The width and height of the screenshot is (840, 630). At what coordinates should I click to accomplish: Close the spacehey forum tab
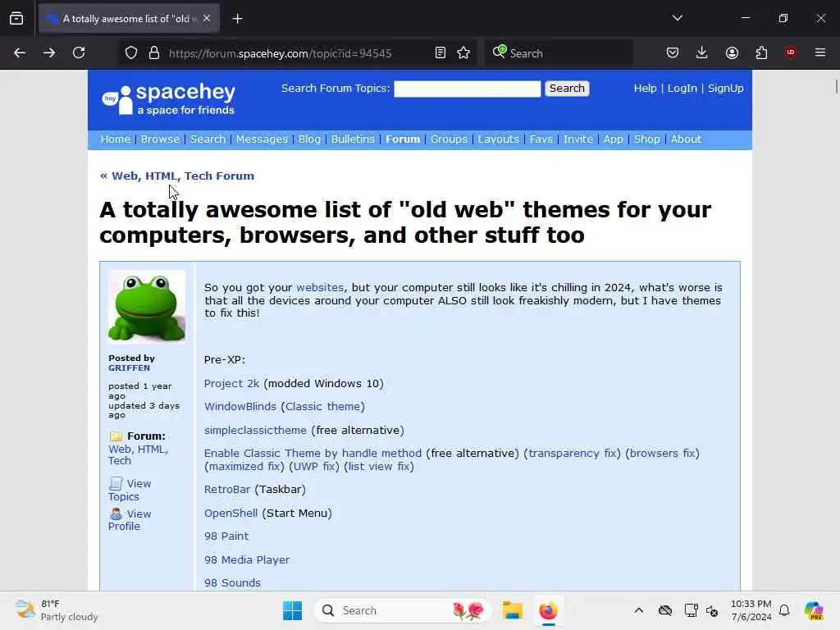tap(207, 18)
